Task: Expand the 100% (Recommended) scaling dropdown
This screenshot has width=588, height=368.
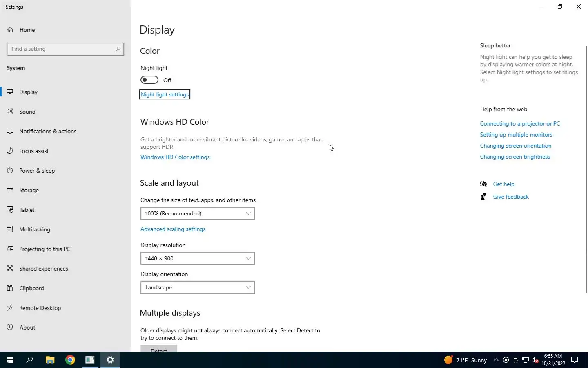Action: coord(198,213)
